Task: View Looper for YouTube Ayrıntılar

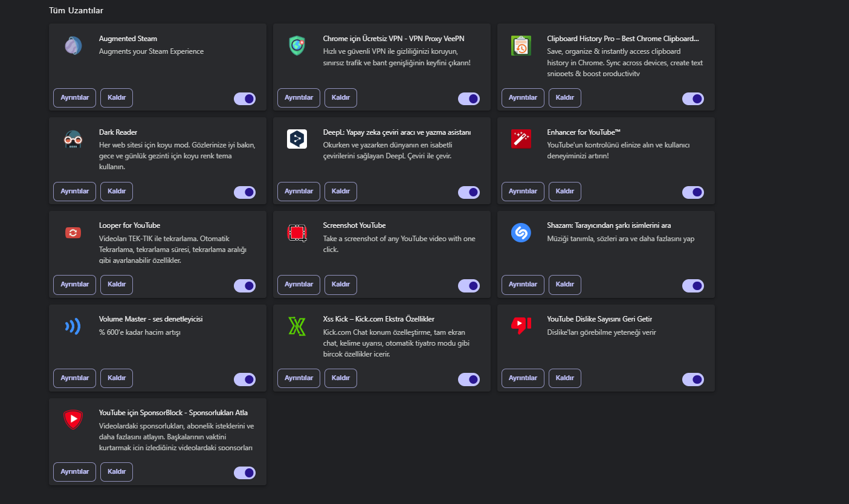Action: (x=75, y=285)
